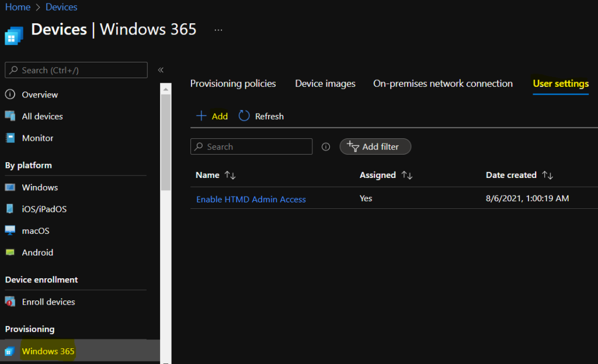Image resolution: width=598 pixels, height=364 pixels.
Task: Click the Yes assigned cell
Action: (366, 198)
